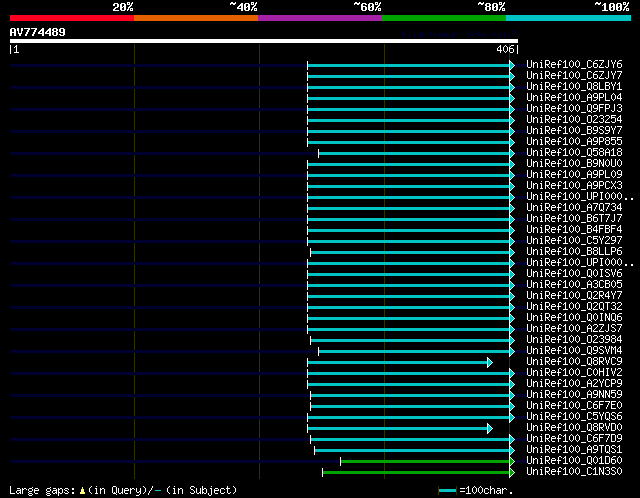Select the AV774489 query name
Screen dimensions: 640x498
tap(38, 32)
